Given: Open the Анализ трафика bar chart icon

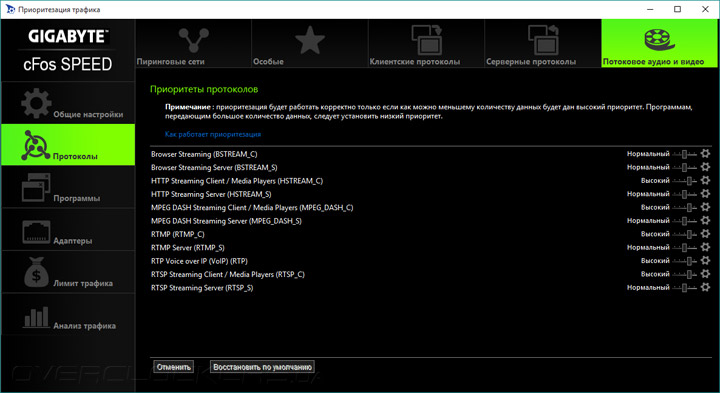Looking at the screenshot, I should click(36, 317).
